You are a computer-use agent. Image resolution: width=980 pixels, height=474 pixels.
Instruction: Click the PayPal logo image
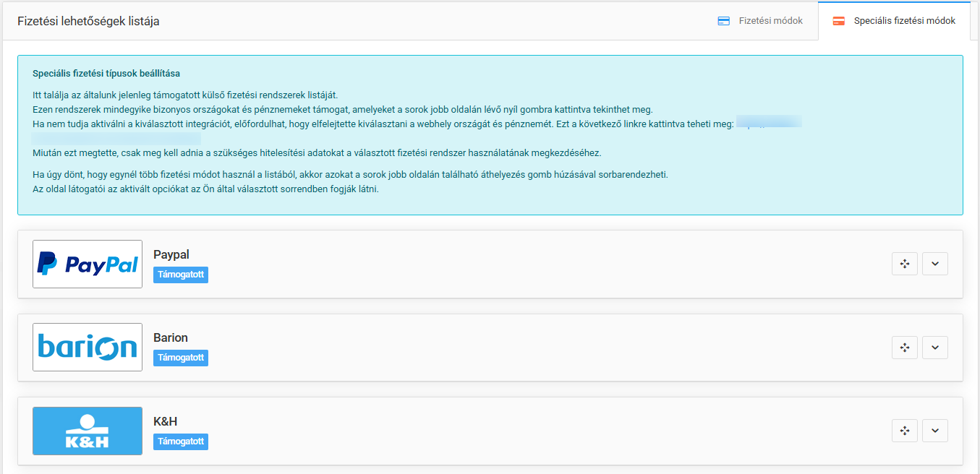[88, 264]
